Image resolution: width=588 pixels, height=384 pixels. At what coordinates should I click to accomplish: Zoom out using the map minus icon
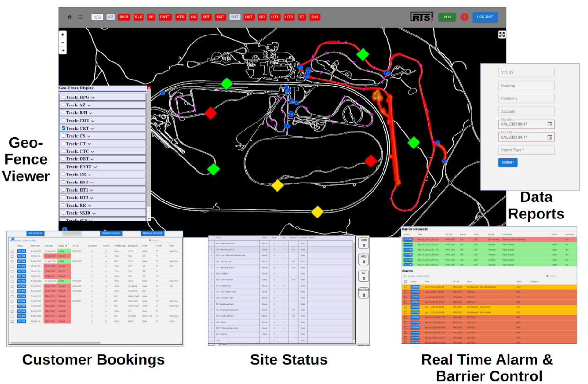pyautogui.click(x=62, y=42)
